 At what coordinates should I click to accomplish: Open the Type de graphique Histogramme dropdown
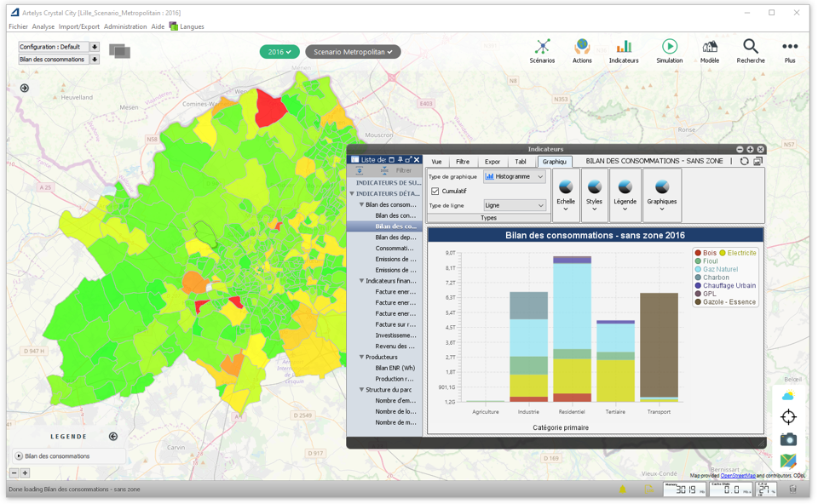515,177
